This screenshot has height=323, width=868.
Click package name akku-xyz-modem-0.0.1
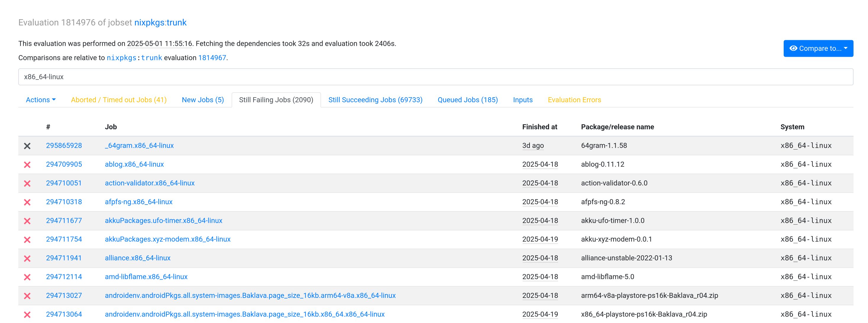[x=616, y=239]
